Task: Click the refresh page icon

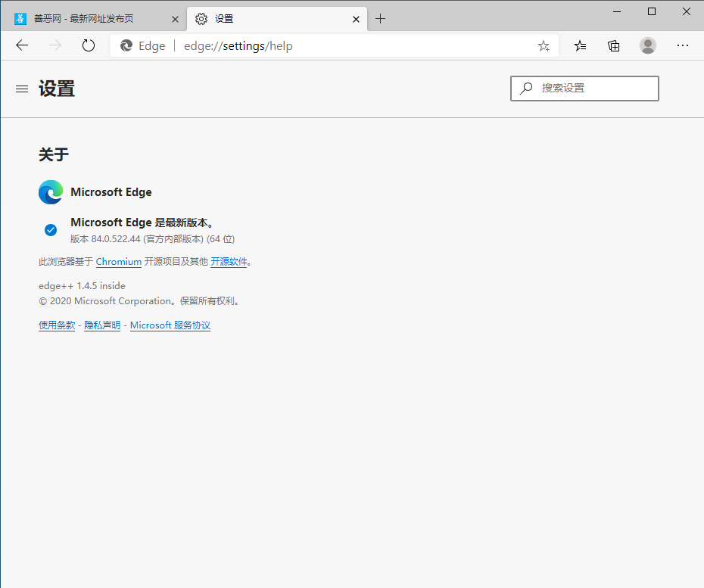Action: click(88, 45)
